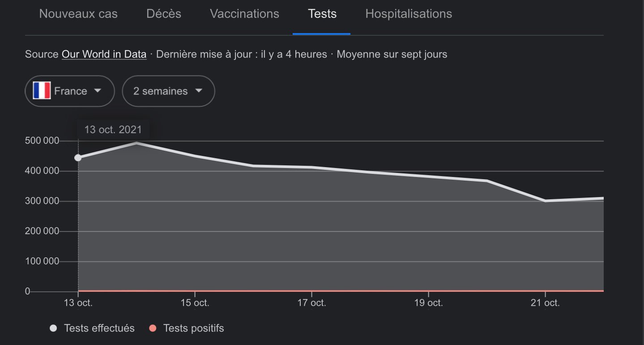Click the red Tests positifs legend dot
The height and width of the screenshot is (345, 644).
pos(153,328)
